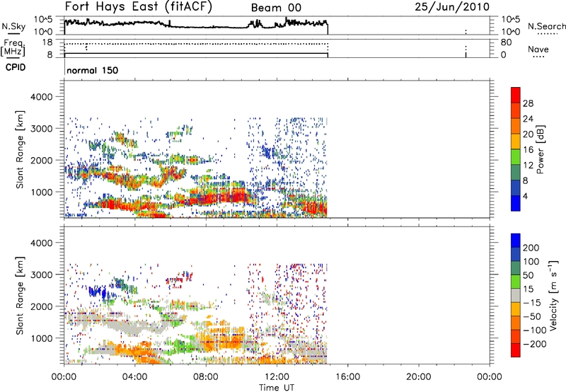Click the date "25/Jun/2010"
Viewport: 566px width, 392px height.
pyautogui.click(x=452, y=6)
